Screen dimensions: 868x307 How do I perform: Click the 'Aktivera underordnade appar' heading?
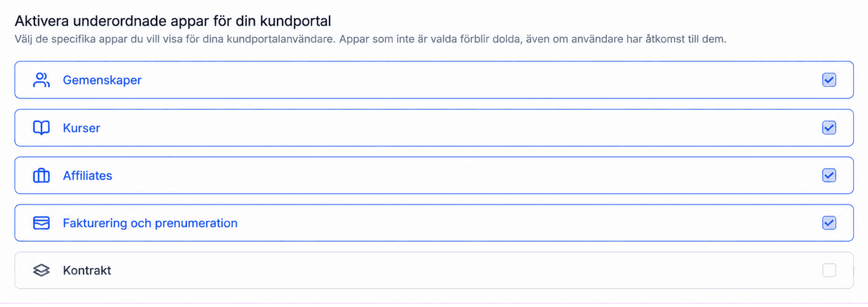tap(173, 22)
